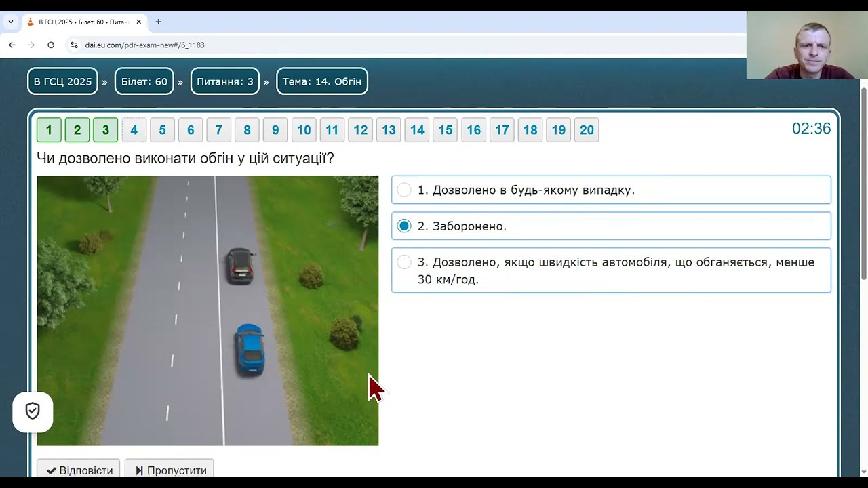This screenshot has width=868, height=488.
Task: Go to question 8
Action: 247,130
